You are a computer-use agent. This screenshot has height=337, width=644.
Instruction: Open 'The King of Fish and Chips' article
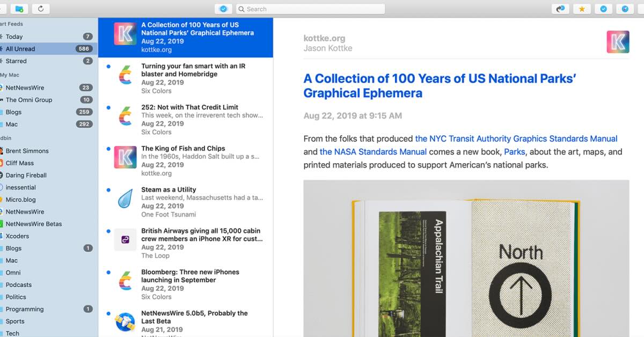coord(186,161)
